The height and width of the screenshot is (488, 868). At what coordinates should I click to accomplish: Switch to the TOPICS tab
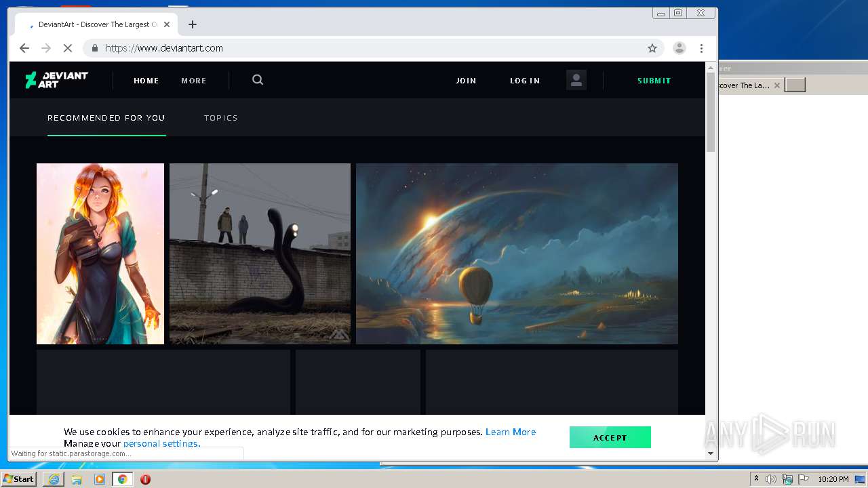(x=221, y=118)
